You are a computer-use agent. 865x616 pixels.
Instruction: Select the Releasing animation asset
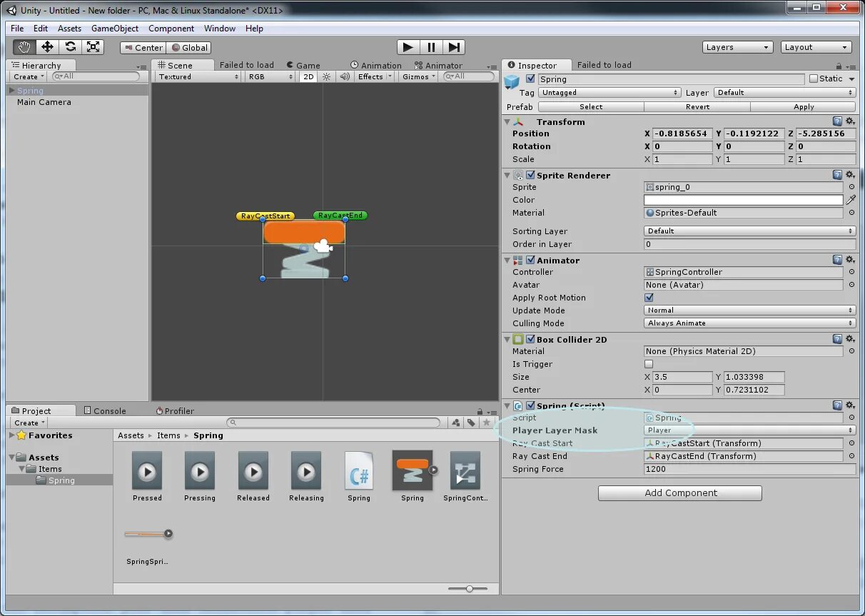pyautogui.click(x=306, y=476)
